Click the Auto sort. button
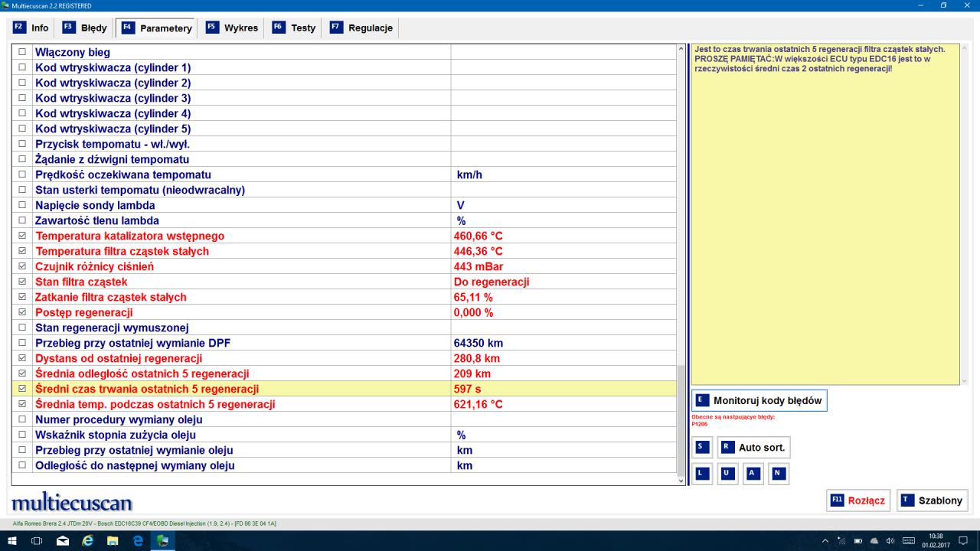This screenshot has height=551, width=980. click(x=754, y=447)
